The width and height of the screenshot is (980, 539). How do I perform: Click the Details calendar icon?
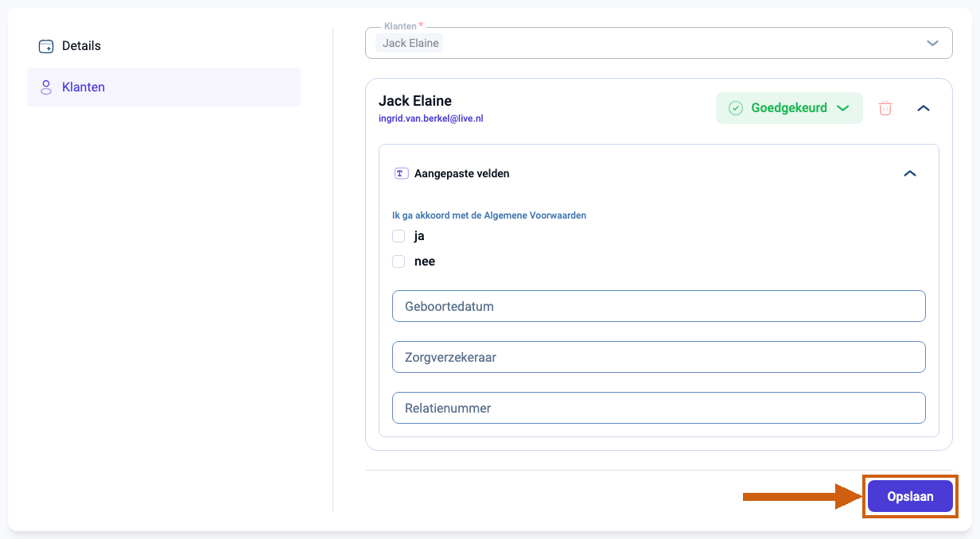pyautogui.click(x=46, y=46)
